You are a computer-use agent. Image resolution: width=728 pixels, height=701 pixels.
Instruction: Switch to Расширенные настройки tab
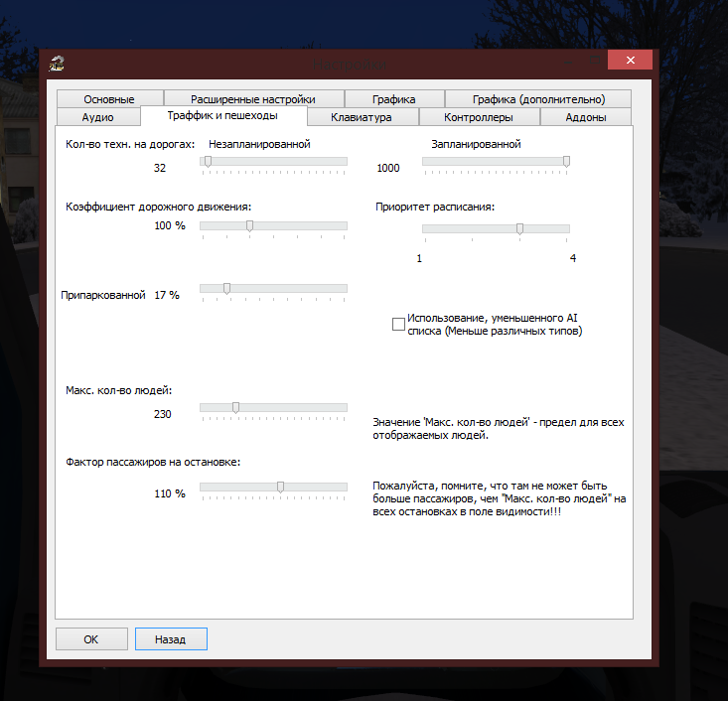point(253,99)
